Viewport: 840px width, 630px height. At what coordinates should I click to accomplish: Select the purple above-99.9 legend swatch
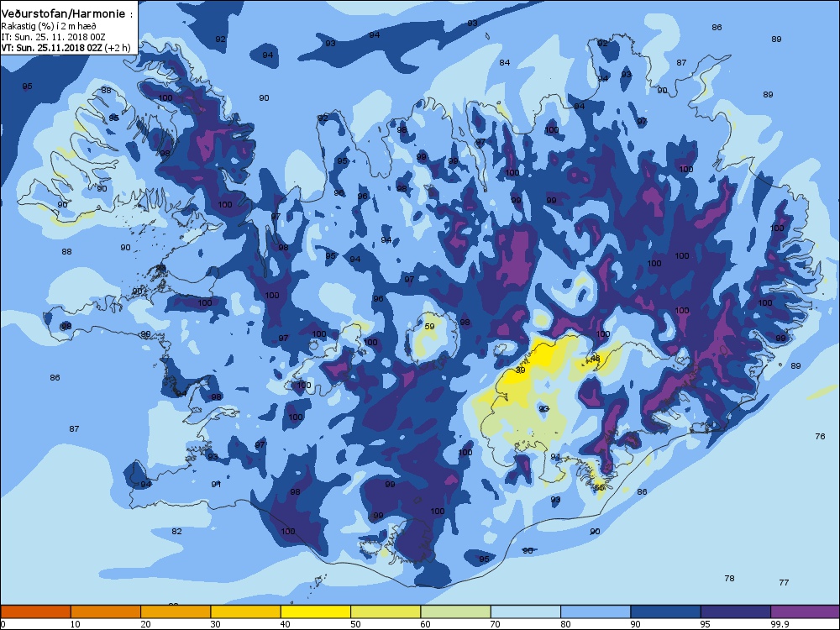(806, 612)
